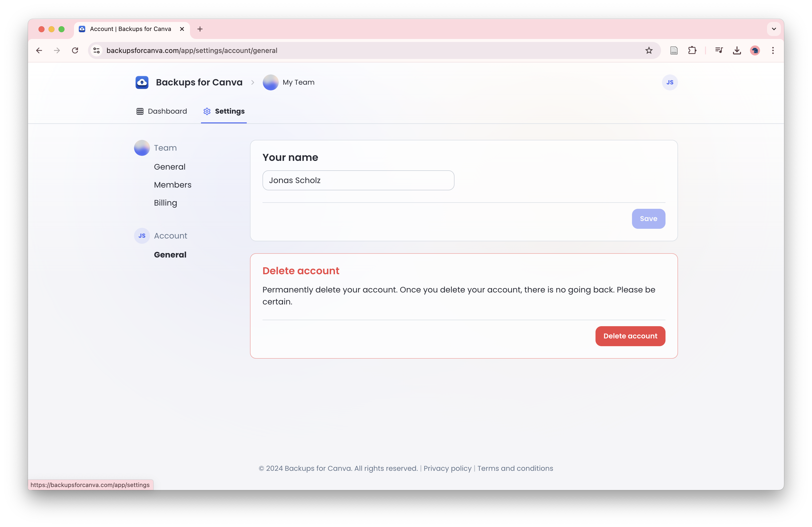Reload the page
Screen dimensions: 812x527
(75, 50)
